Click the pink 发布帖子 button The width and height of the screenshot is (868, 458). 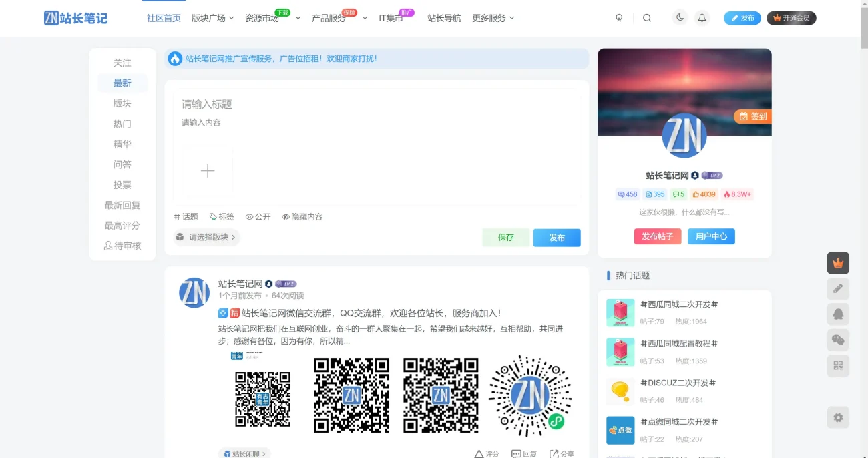(658, 236)
